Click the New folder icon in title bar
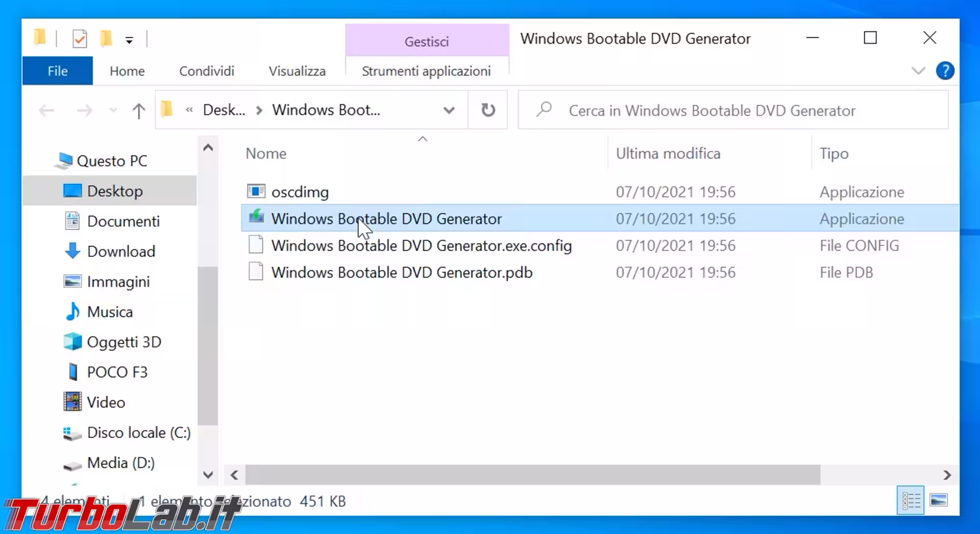Viewport: 980px width, 534px height. click(x=106, y=39)
